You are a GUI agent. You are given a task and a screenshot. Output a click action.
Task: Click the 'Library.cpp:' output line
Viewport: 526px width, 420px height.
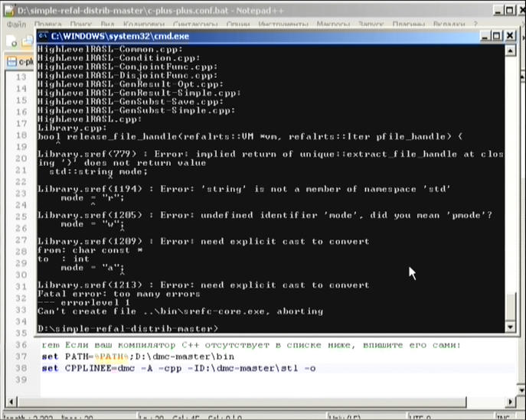[72, 128]
